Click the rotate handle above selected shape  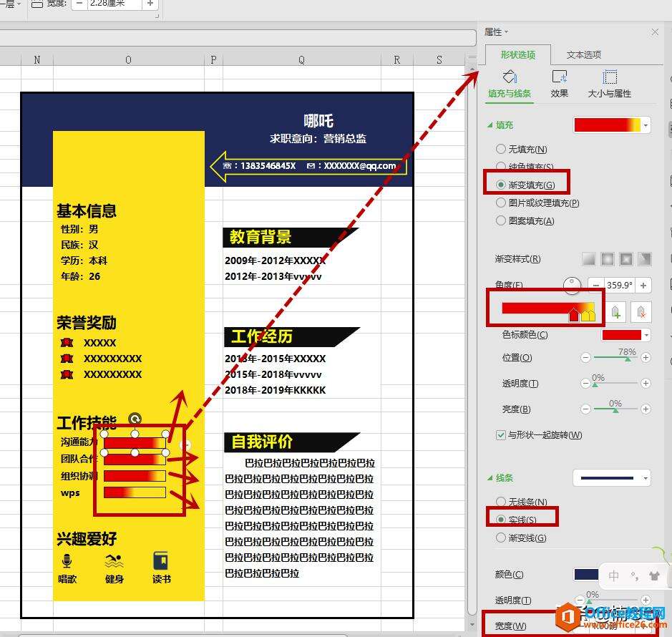click(135, 419)
